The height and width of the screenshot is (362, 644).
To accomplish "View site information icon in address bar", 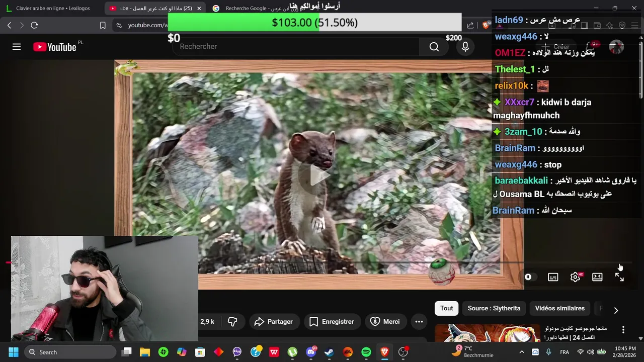I will [119, 25].
